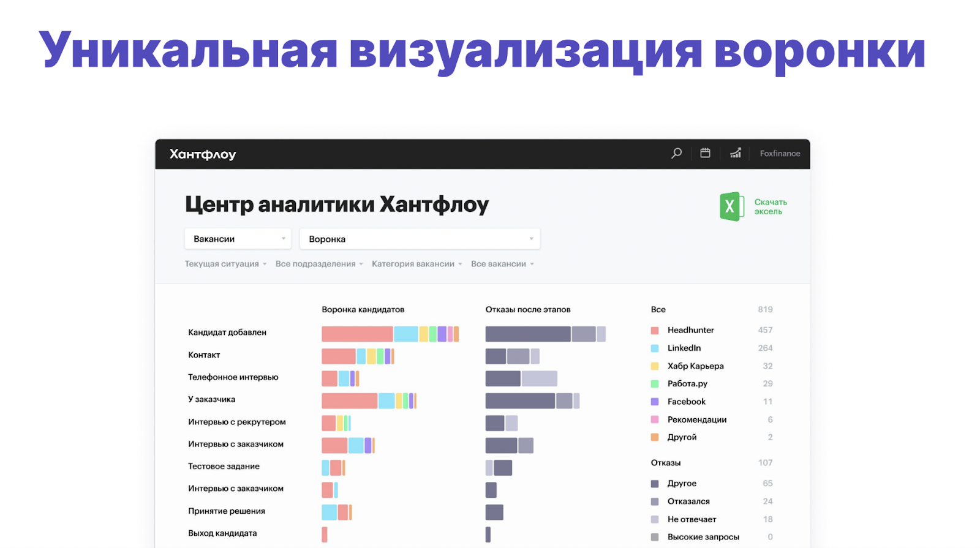Click the LinkedIn count 264
Viewport: 980px width, 548px height.
[765, 348]
